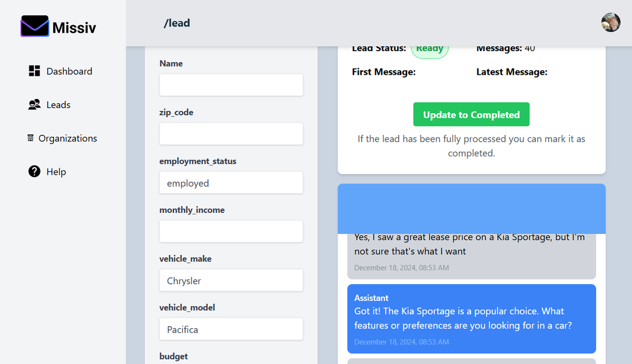Click the Missiv envelope logo icon
The width and height of the screenshot is (632, 364).
pos(35,26)
